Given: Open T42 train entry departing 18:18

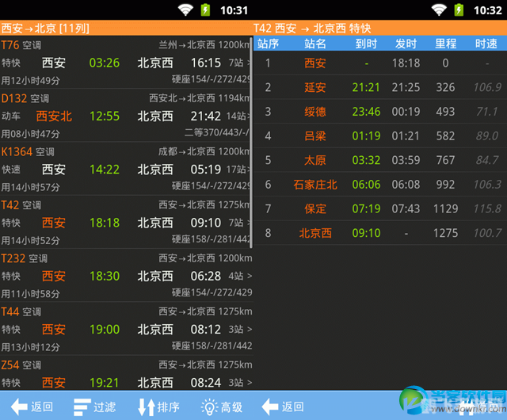Looking at the screenshot, I should [127, 222].
